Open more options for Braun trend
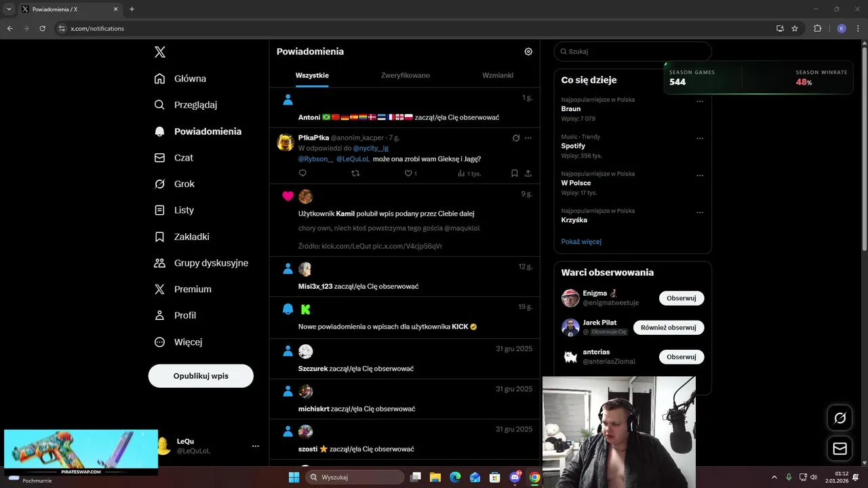The width and height of the screenshot is (868, 488). coord(700,102)
